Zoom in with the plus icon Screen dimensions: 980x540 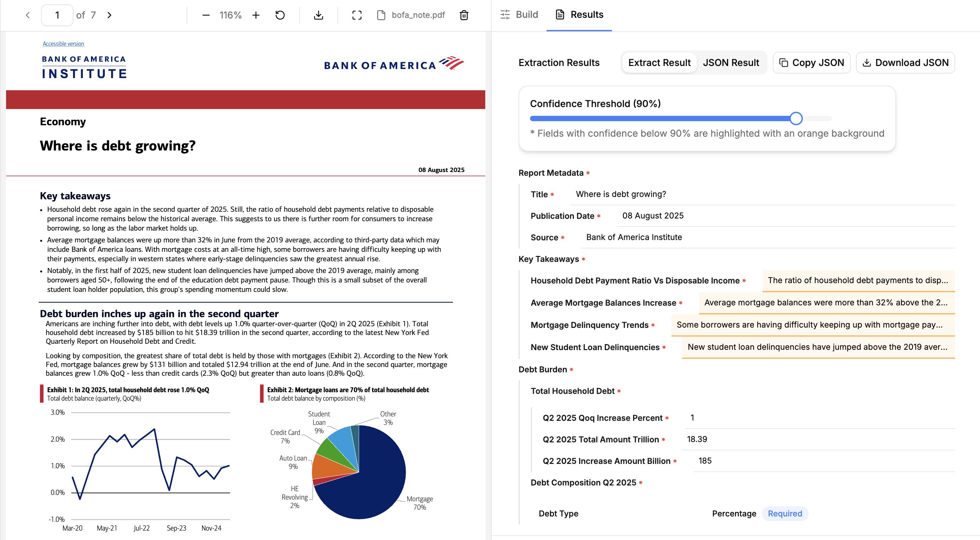256,15
